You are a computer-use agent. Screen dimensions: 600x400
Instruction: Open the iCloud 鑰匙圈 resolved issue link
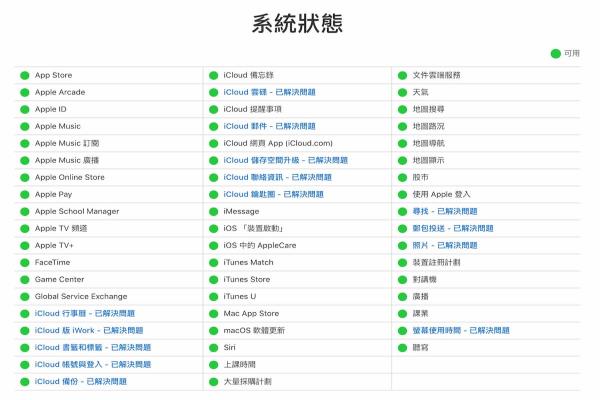pyautogui.click(x=274, y=194)
